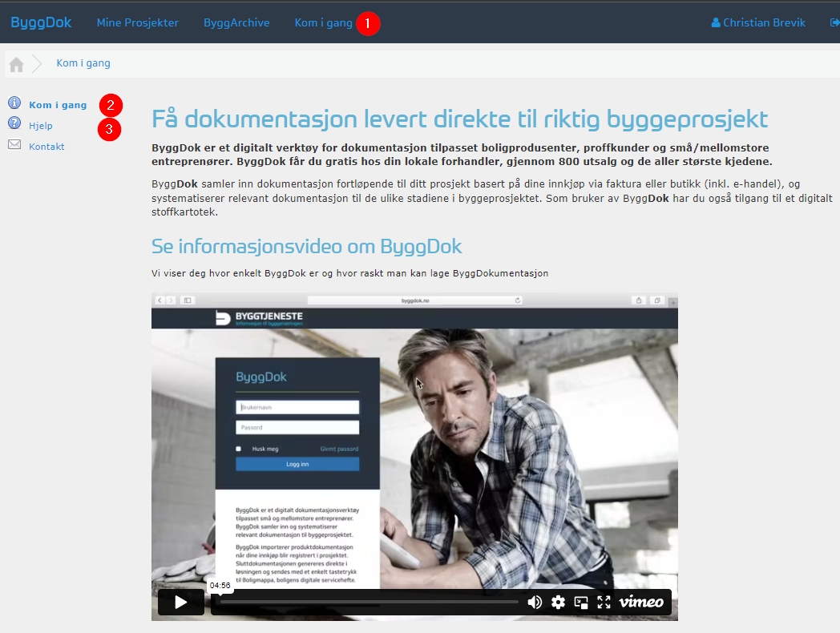
Task: Click the Kom i gang breadcrumb link
Action: [x=83, y=63]
